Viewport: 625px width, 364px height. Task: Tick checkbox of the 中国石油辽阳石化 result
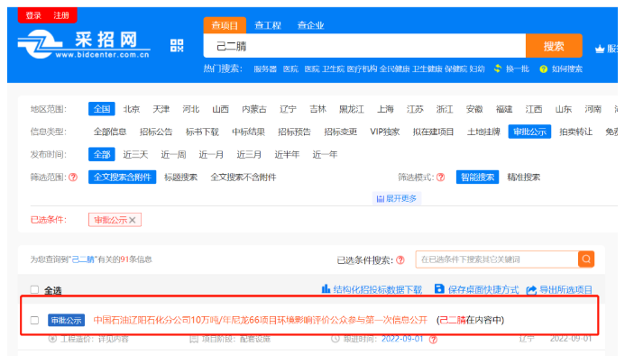[x=34, y=320]
